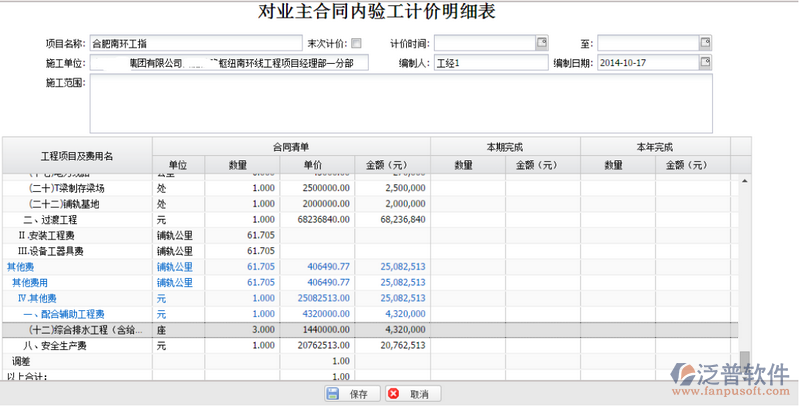Click the 取消 cancel button
800x407 pixels.
410,394
